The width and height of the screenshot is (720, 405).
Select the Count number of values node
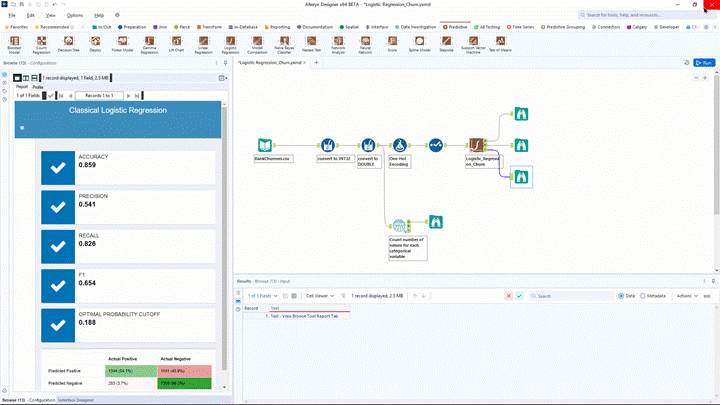click(x=399, y=225)
